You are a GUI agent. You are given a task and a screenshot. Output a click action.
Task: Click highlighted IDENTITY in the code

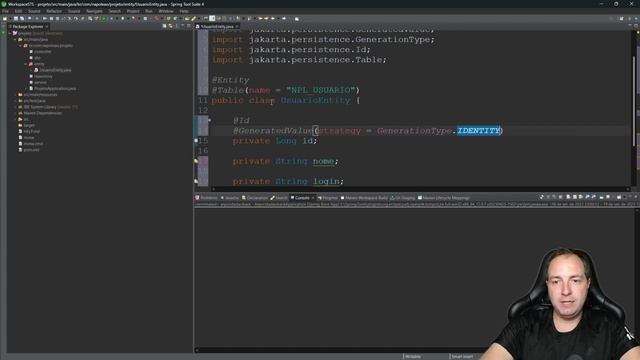point(478,131)
